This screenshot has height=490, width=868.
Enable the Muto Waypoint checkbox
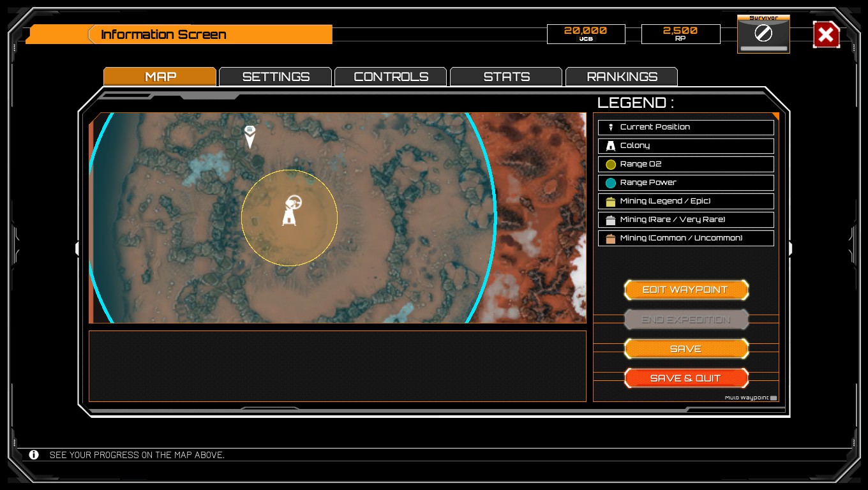(x=772, y=396)
